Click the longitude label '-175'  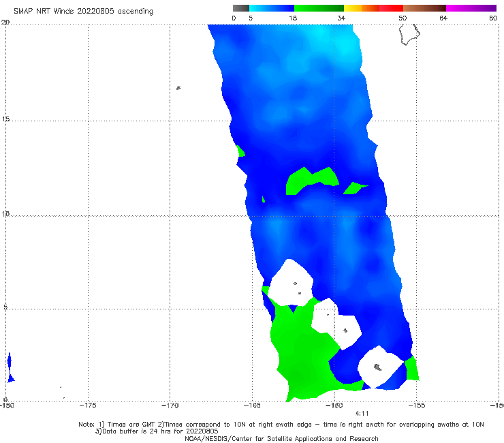[x=88, y=406]
